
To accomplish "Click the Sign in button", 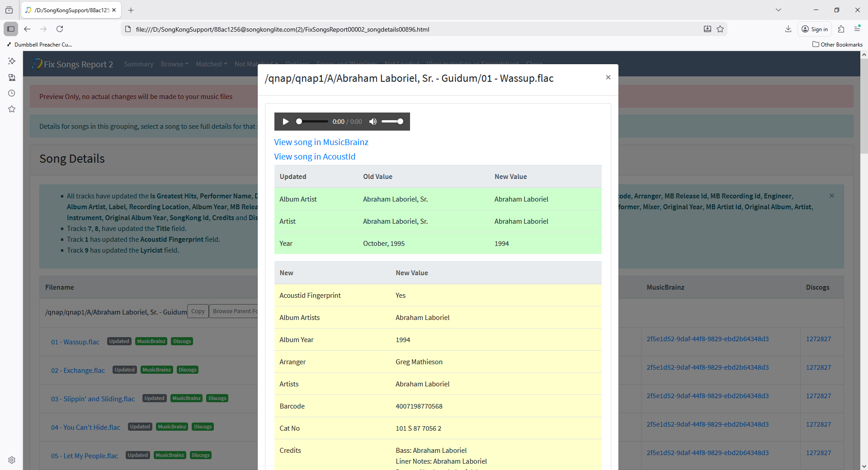I will click(x=815, y=29).
